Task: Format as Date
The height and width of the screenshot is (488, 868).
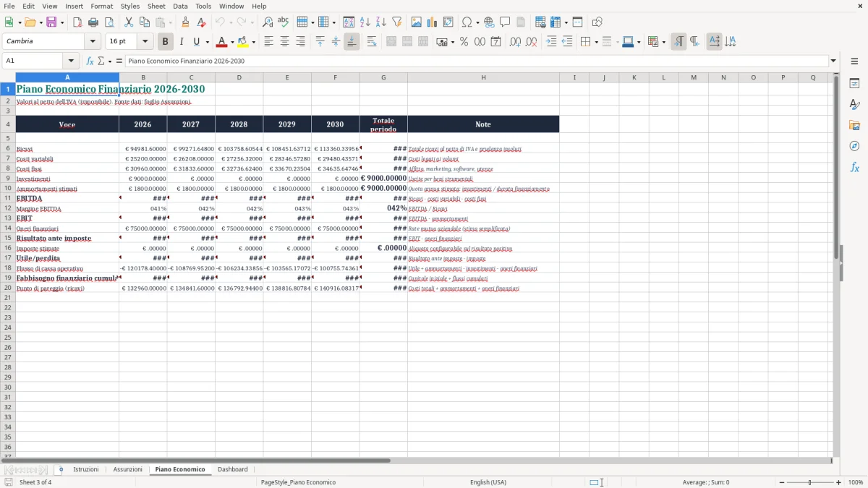Action: tap(495, 42)
